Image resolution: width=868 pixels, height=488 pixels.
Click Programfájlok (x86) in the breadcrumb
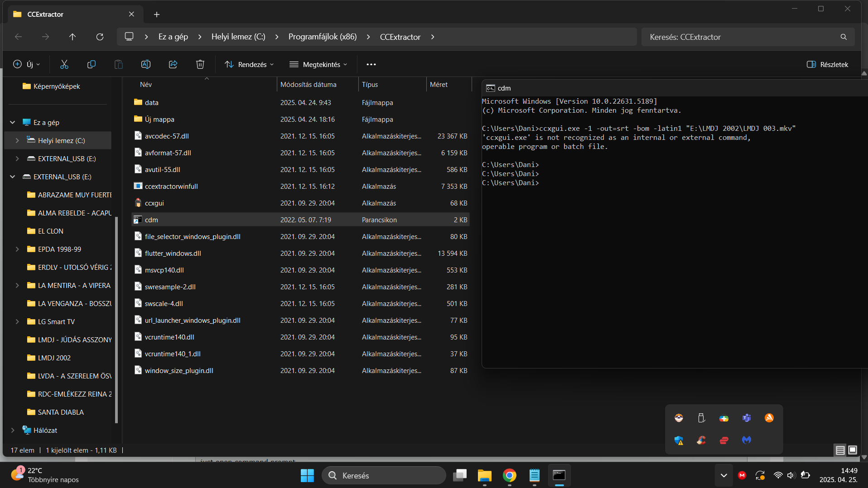tap(323, 37)
